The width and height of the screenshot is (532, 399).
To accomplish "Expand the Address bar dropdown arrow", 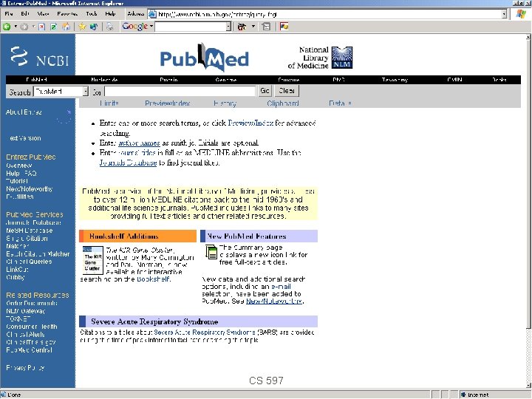I will pos(504,14).
